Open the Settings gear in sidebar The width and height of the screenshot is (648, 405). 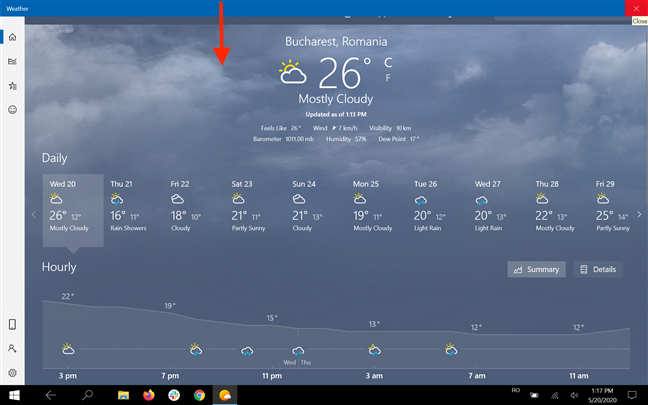pos(12,373)
